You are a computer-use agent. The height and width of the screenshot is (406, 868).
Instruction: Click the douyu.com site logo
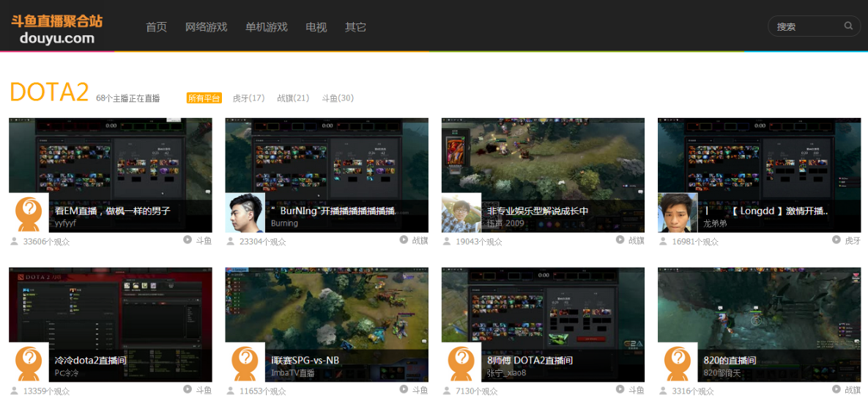57,29
